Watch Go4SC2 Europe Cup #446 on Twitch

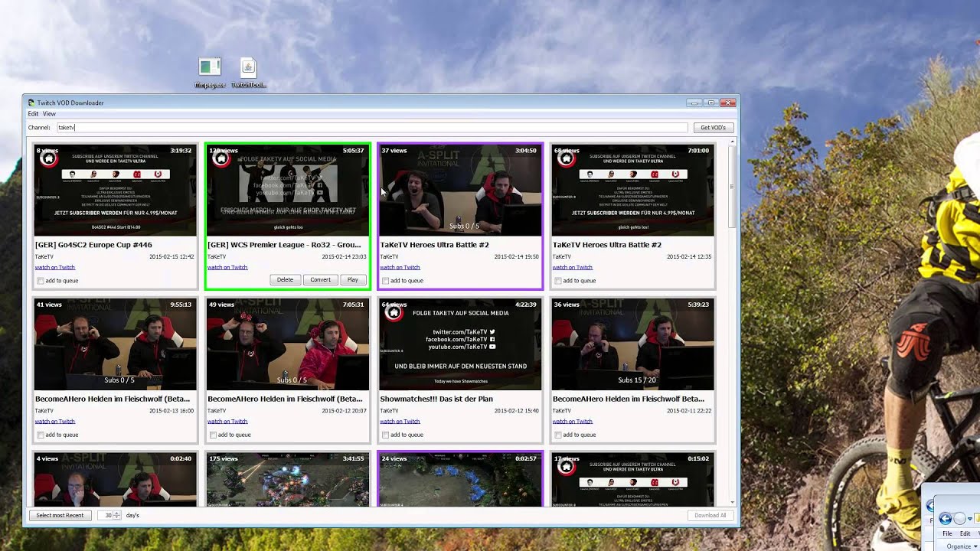(x=55, y=267)
